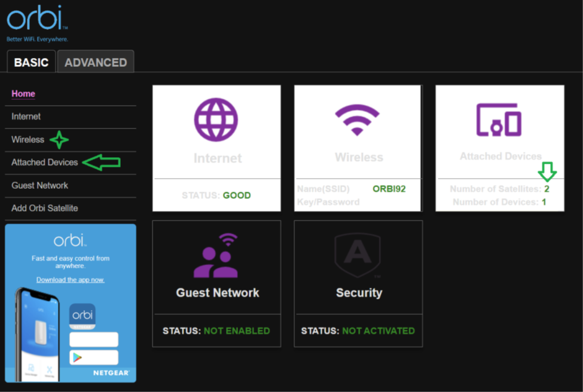The width and height of the screenshot is (583, 392).
Task: Select Home in the sidebar menu
Action: click(23, 94)
